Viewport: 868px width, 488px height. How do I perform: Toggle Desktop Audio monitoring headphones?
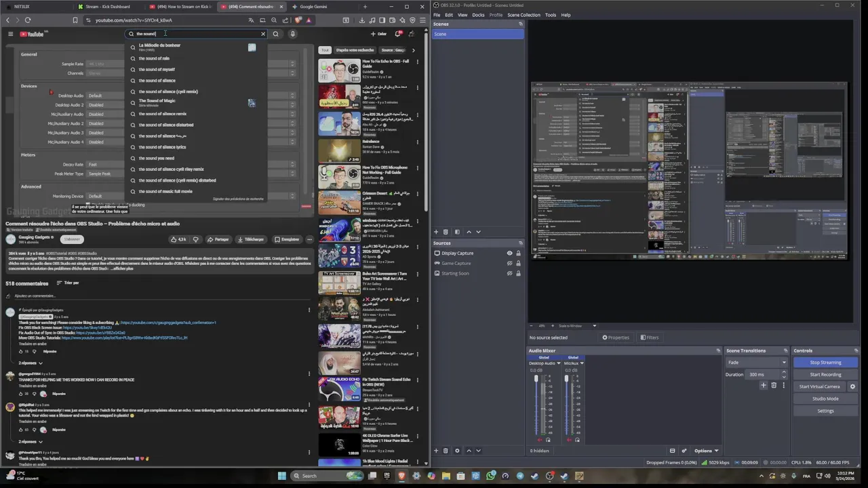pos(548,440)
